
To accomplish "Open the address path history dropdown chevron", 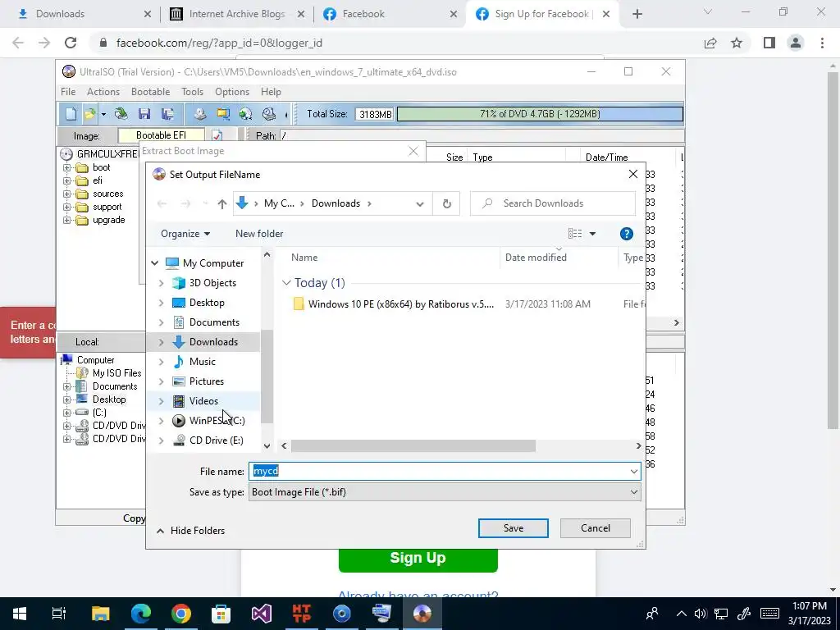I will (420, 203).
